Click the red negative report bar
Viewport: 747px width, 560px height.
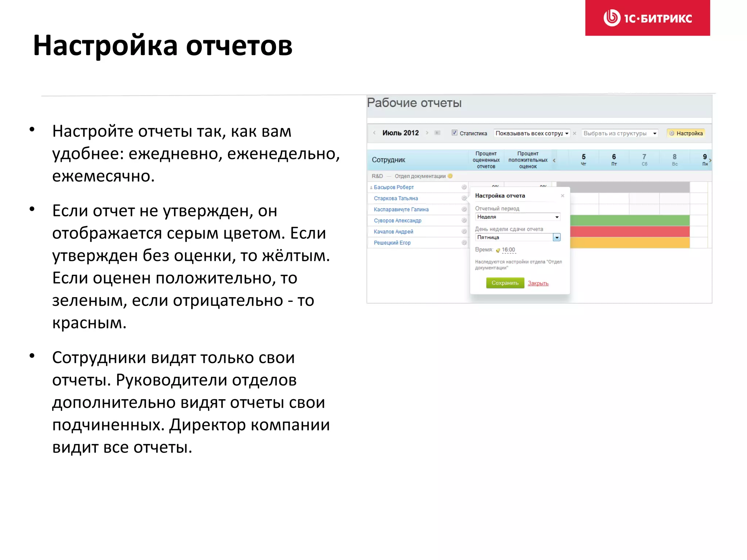[630, 232]
